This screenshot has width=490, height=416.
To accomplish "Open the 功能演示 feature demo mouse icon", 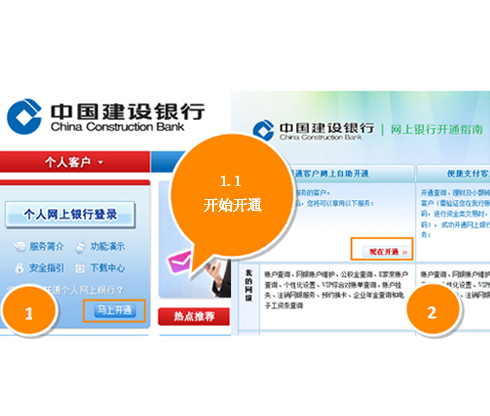I will pos(80,247).
